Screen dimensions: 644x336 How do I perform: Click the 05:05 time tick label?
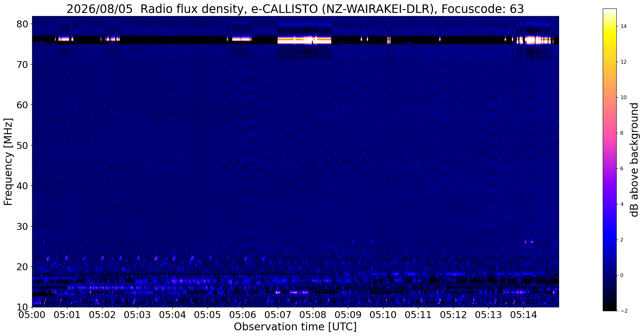(x=208, y=315)
